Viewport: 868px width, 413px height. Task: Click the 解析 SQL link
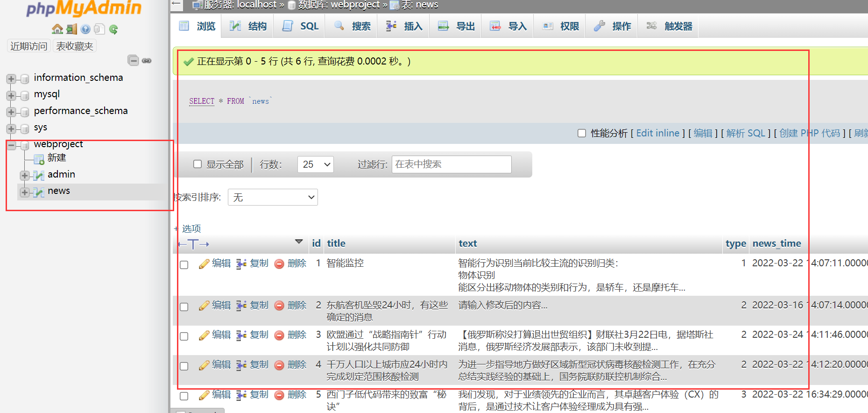pyautogui.click(x=746, y=133)
